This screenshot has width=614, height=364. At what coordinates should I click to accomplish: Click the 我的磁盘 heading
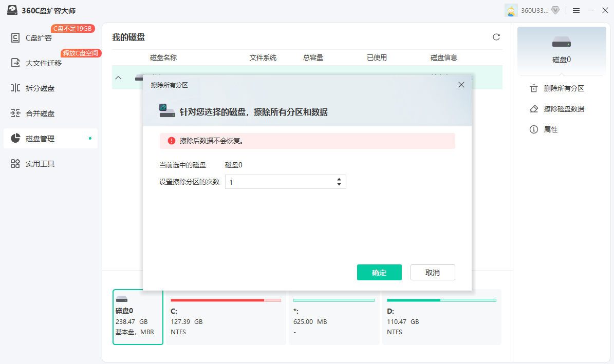pyautogui.click(x=128, y=37)
